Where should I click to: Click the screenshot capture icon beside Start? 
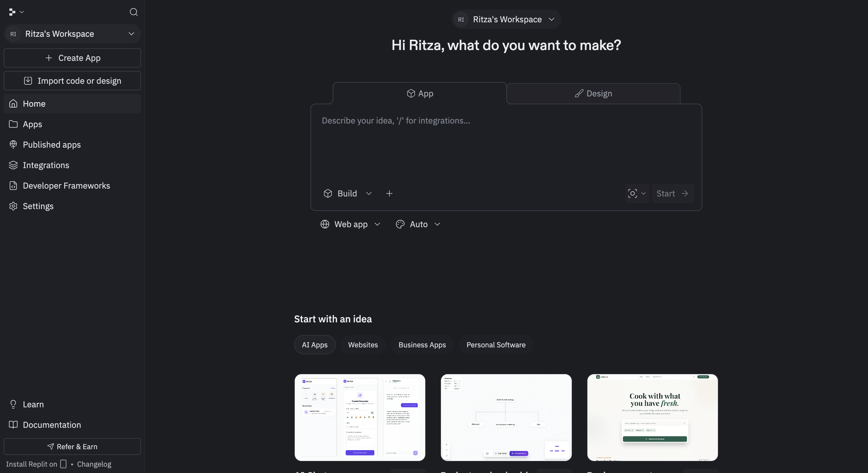633,193
